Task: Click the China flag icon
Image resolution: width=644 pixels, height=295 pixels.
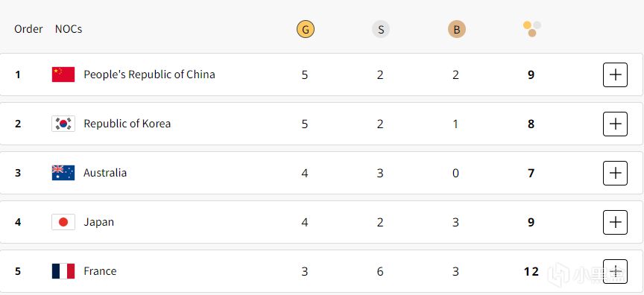Action: 63,74
